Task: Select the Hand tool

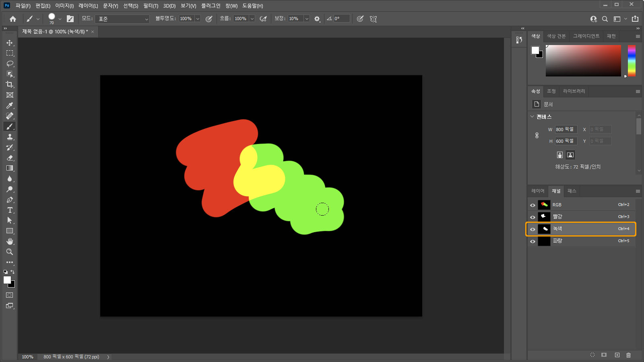Action: 10,241
